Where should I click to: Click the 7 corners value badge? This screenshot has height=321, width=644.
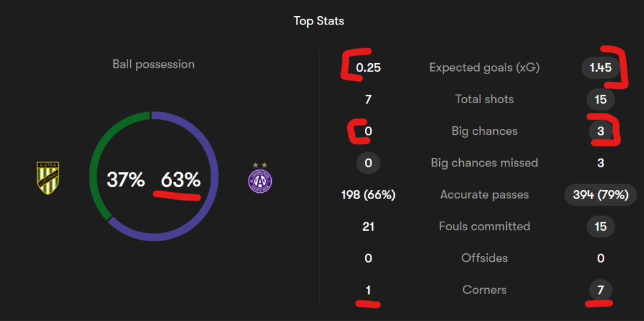click(x=600, y=290)
